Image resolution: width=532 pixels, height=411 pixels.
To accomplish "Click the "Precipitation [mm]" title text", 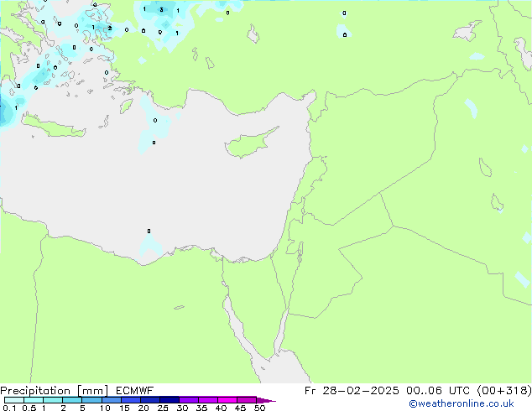I will pos(55,391).
